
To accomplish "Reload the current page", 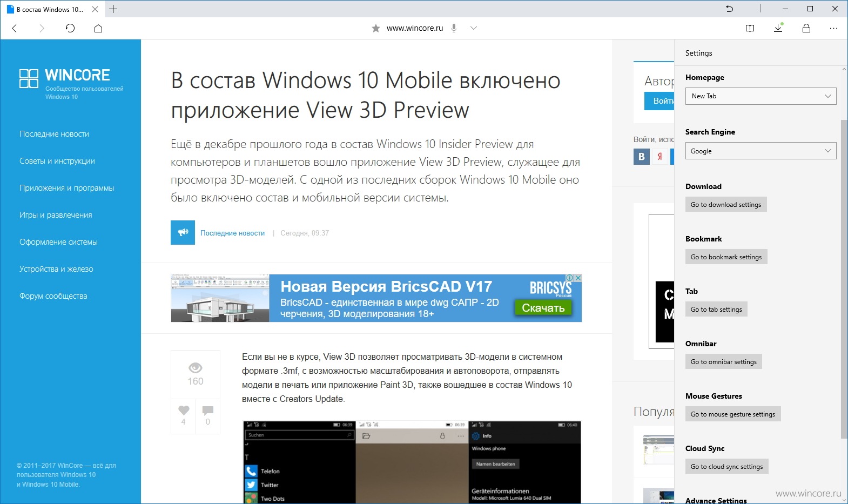I will (70, 28).
